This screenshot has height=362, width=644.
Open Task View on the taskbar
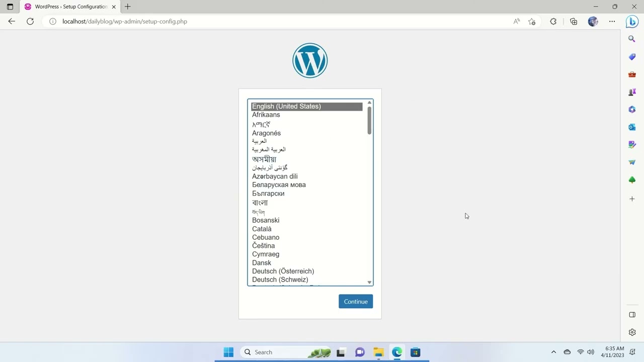[x=341, y=352]
